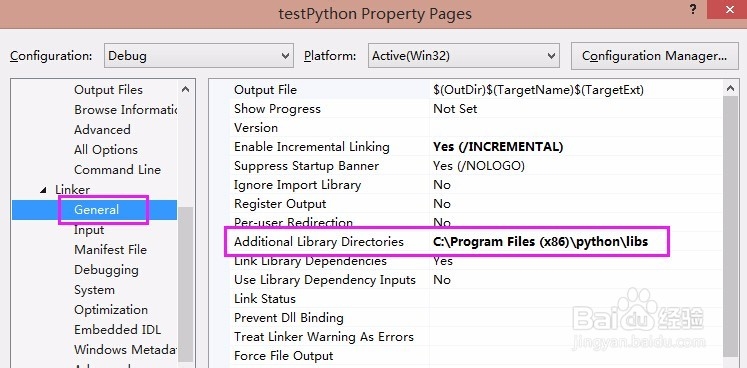747x368 pixels.
Task: Select the Link Status property
Action: (x=265, y=299)
